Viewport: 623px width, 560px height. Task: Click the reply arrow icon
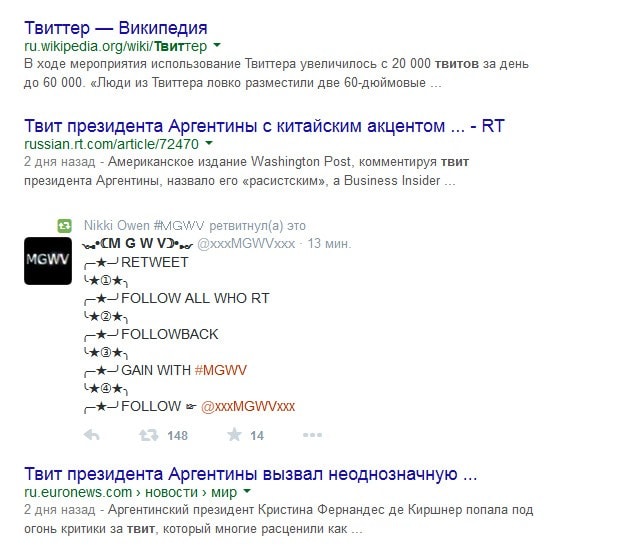click(92, 435)
